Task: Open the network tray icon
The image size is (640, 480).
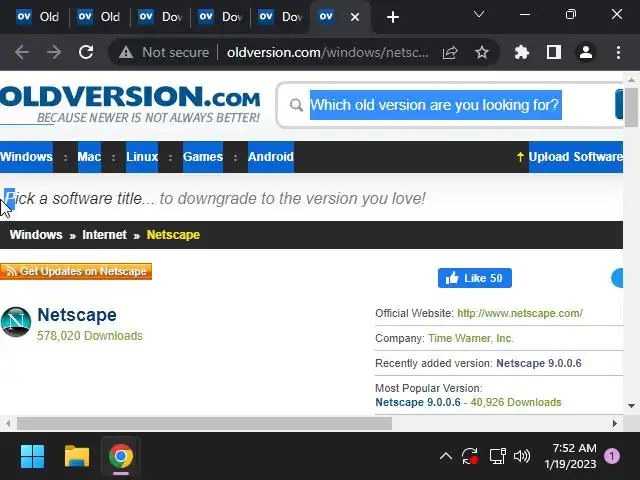Action: [498, 456]
